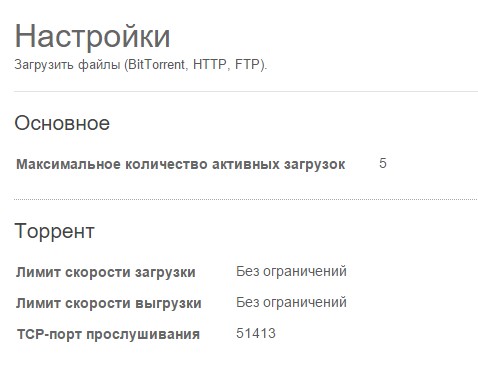Viewport: 478px width, 371px height.
Task: Select the TCP-порт прослушивания label
Action: pos(108,334)
